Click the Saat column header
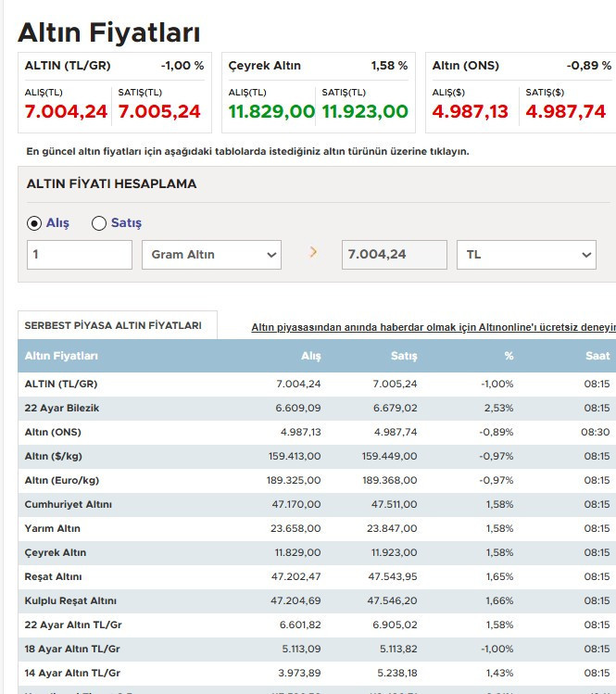 (597, 356)
